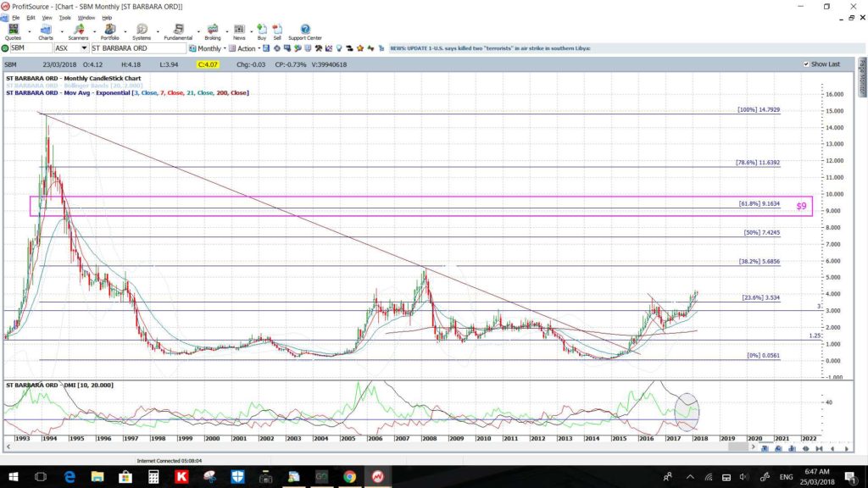Image resolution: width=868 pixels, height=488 pixels.
Task: Click the [61.8%] 9.1634 Fibonacci label
Action: [759, 203]
